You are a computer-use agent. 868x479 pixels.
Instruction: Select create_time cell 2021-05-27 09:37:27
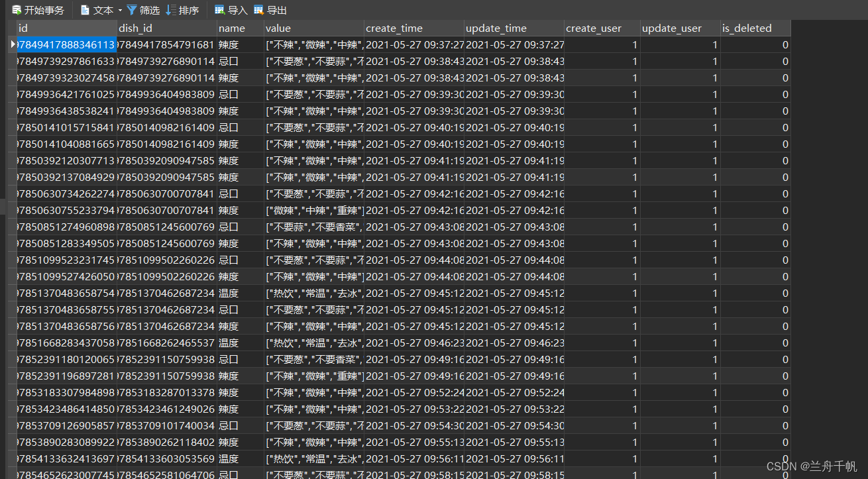(x=414, y=44)
